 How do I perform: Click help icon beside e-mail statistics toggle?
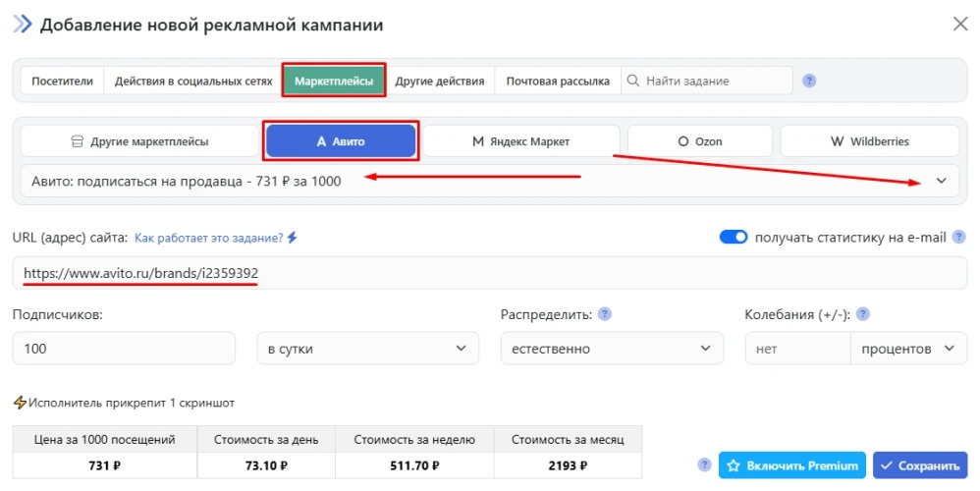click(x=958, y=237)
